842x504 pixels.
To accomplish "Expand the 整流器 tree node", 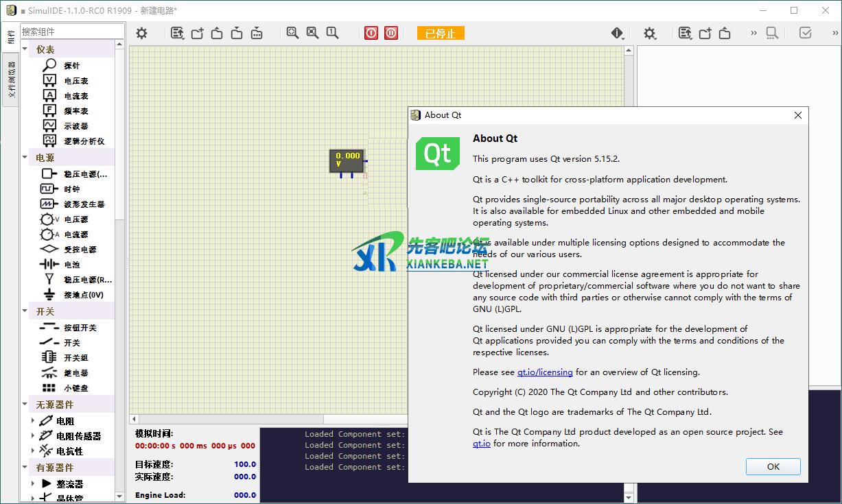I will [32, 483].
